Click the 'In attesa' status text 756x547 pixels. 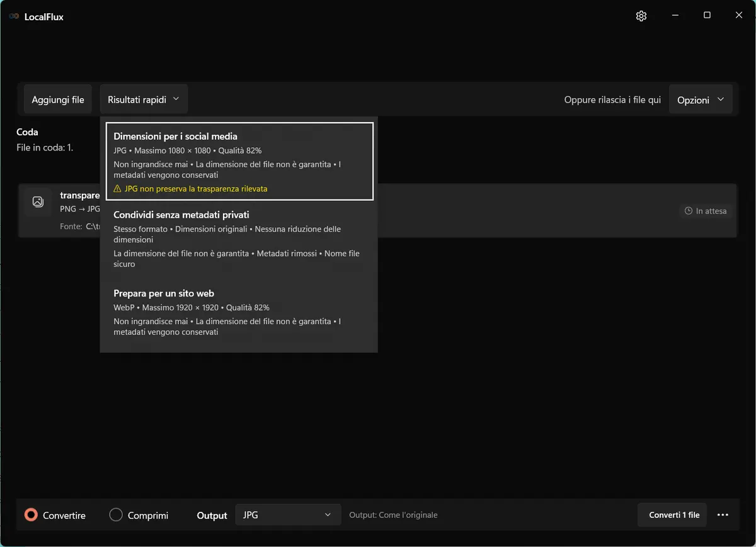tap(711, 211)
